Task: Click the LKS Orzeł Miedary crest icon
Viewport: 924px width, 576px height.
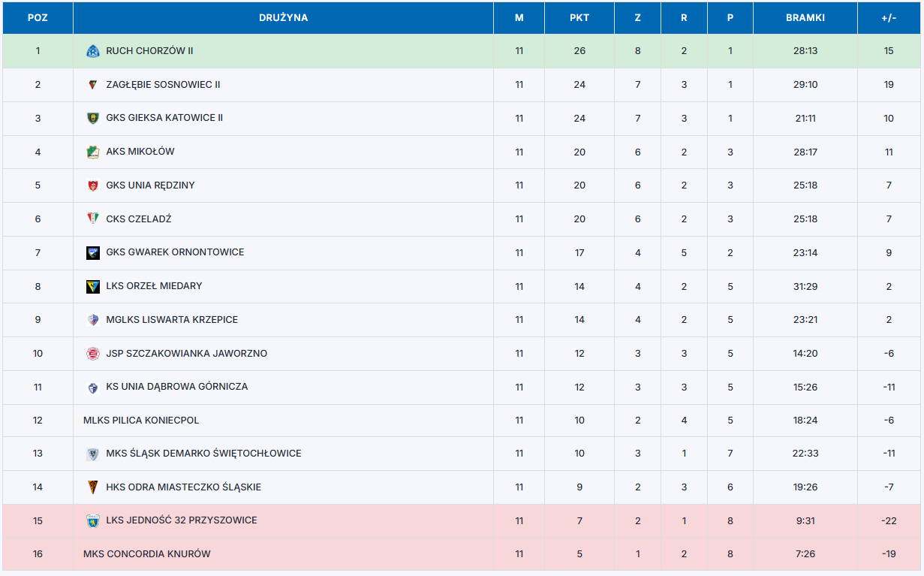Action: click(92, 286)
